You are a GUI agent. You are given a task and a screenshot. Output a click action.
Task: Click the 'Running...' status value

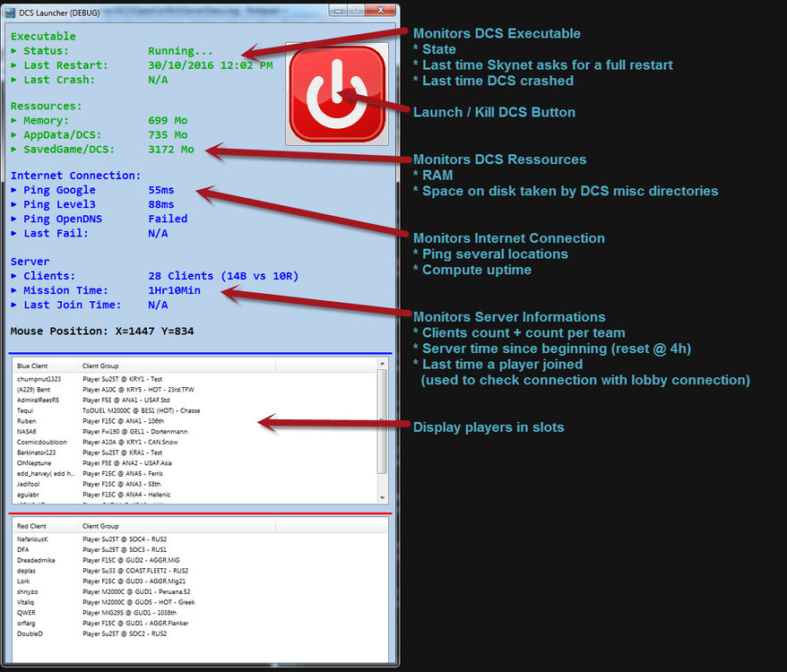coord(180,51)
